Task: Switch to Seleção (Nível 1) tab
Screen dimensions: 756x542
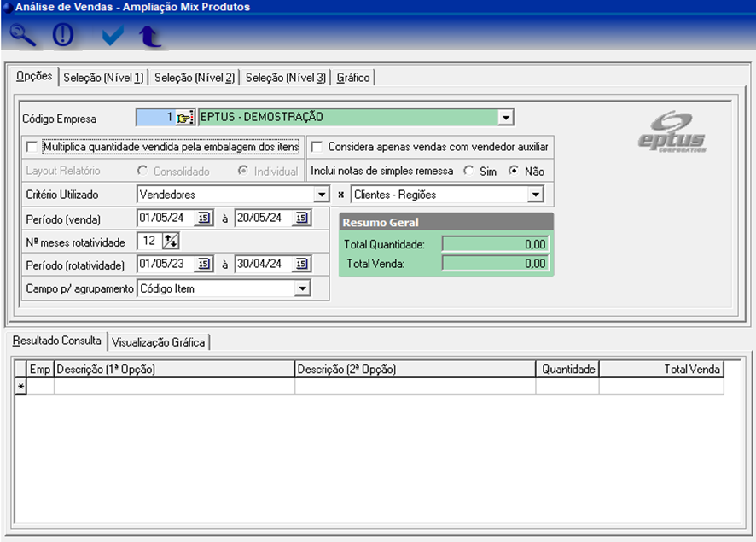Action: click(x=104, y=78)
